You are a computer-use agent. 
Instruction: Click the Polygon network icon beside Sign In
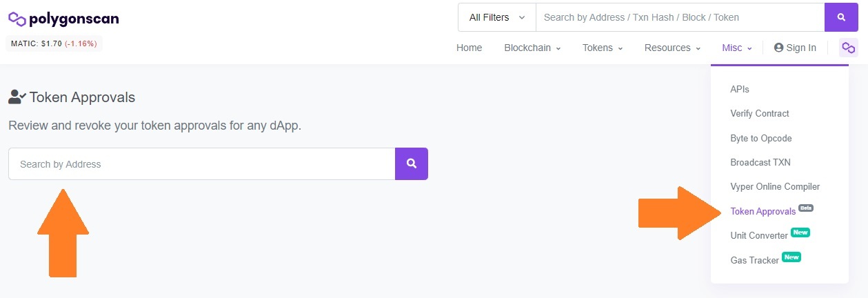click(x=848, y=48)
